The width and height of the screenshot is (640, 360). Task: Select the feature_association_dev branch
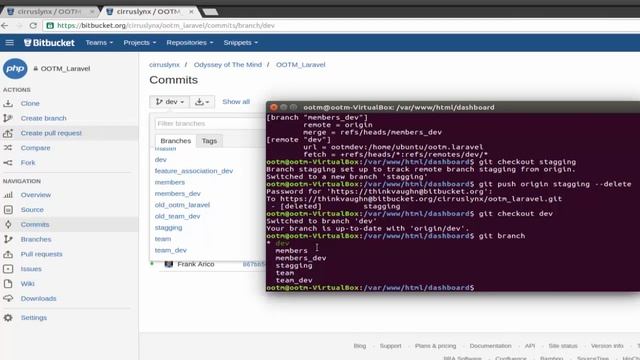194,171
